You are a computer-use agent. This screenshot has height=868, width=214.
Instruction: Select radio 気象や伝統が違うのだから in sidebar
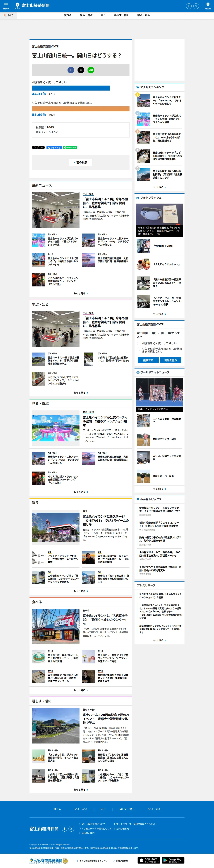[139, 349]
